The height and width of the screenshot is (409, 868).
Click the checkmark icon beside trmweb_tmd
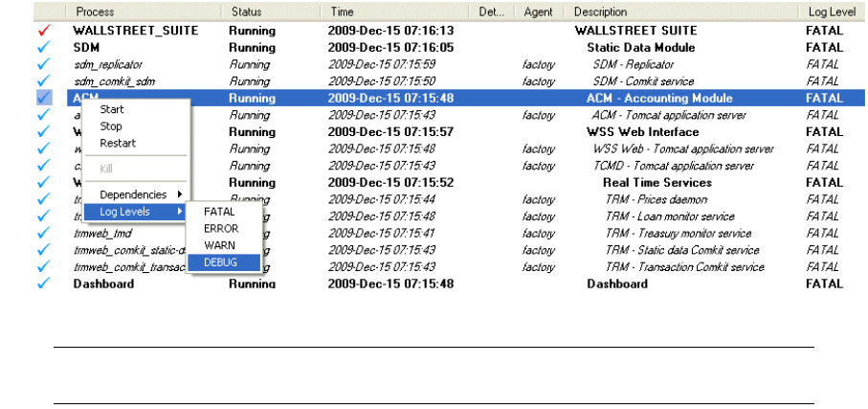(44, 234)
